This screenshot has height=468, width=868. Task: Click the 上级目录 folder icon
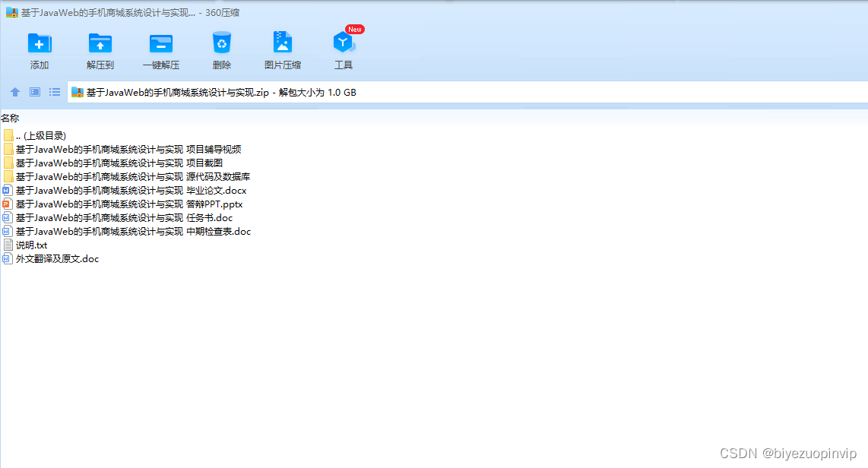[x=8, y=135]
